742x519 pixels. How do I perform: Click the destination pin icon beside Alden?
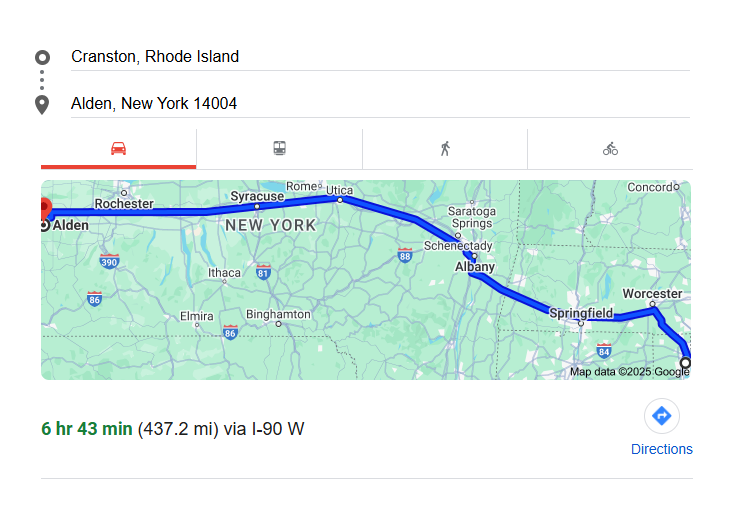42,104
